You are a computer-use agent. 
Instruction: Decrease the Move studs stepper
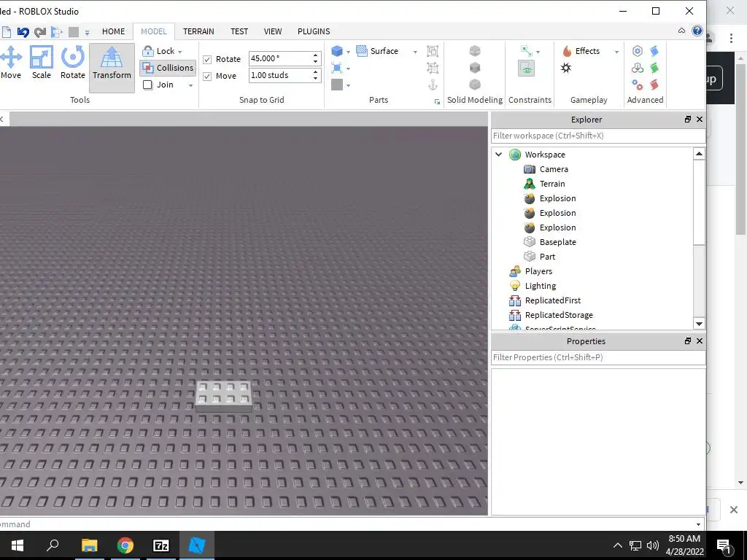pos(315,79)
